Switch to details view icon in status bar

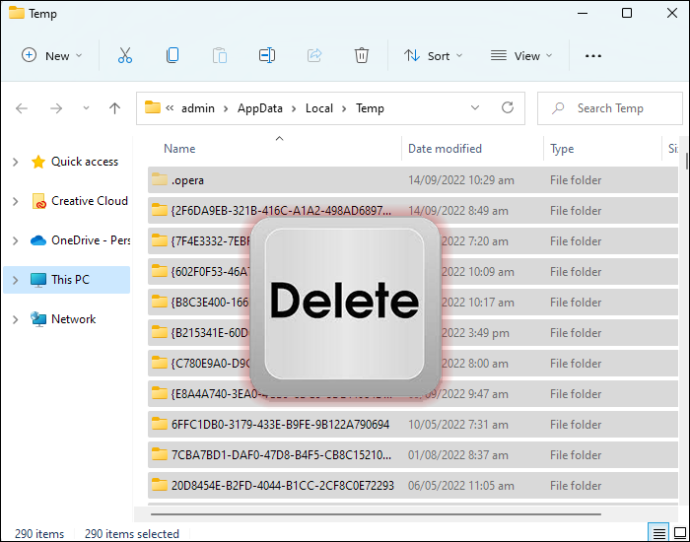point(659,534)
